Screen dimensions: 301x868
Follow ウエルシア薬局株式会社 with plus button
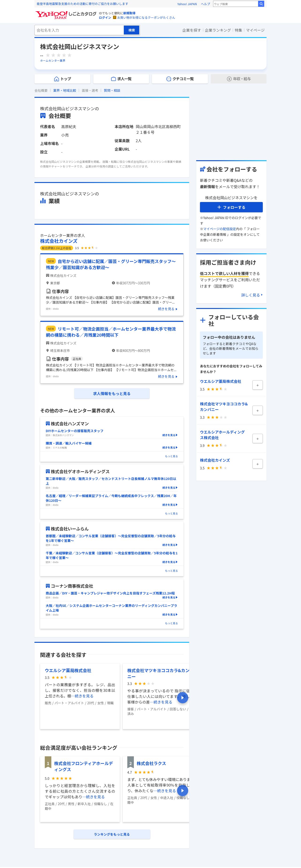[x=257, y=385]
